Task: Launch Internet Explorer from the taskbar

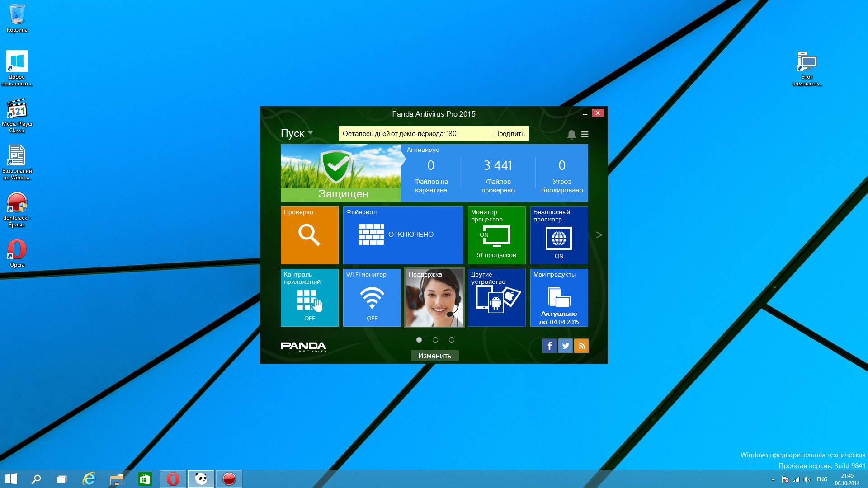Action: pos(89,479)
